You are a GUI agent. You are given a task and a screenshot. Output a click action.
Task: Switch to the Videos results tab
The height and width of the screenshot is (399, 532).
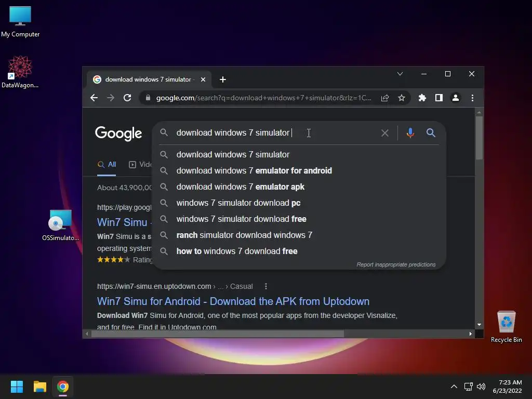click(x=140, y=165)
